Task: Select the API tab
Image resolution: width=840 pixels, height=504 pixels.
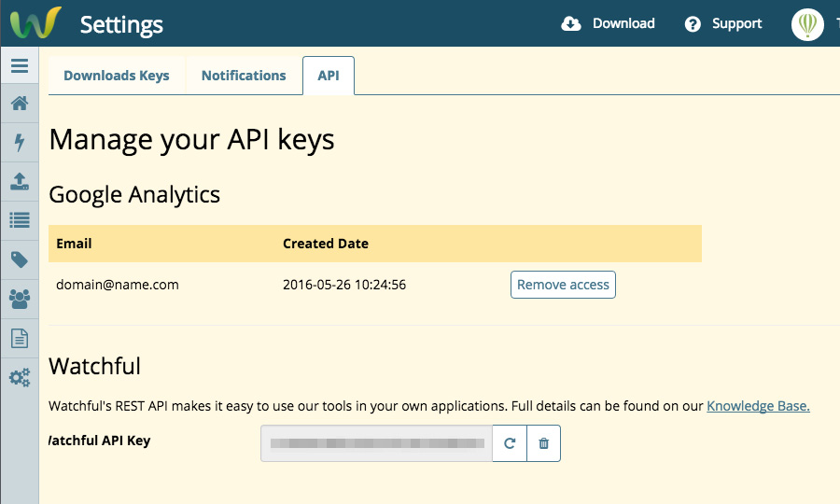Action: point(329,76)
